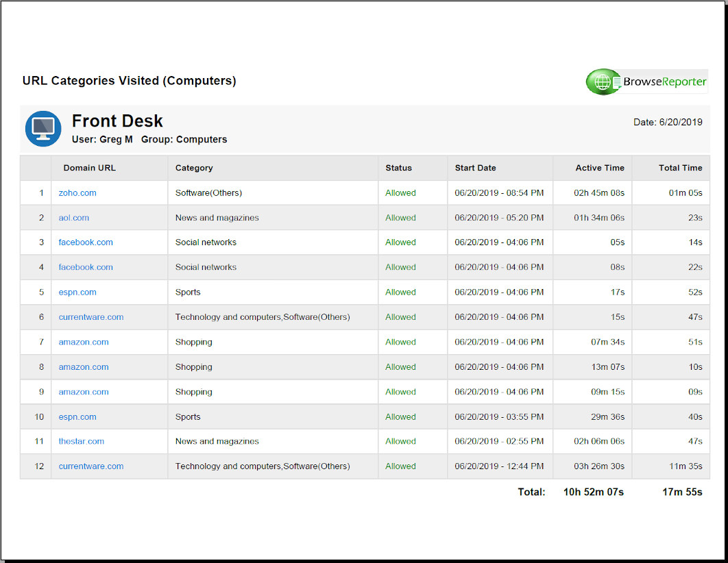Select the Front Desk heading text

[117, 121]
